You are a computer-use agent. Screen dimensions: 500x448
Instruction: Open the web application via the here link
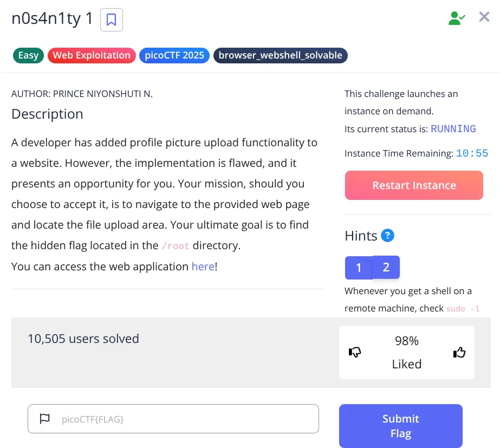click(203, 266)
